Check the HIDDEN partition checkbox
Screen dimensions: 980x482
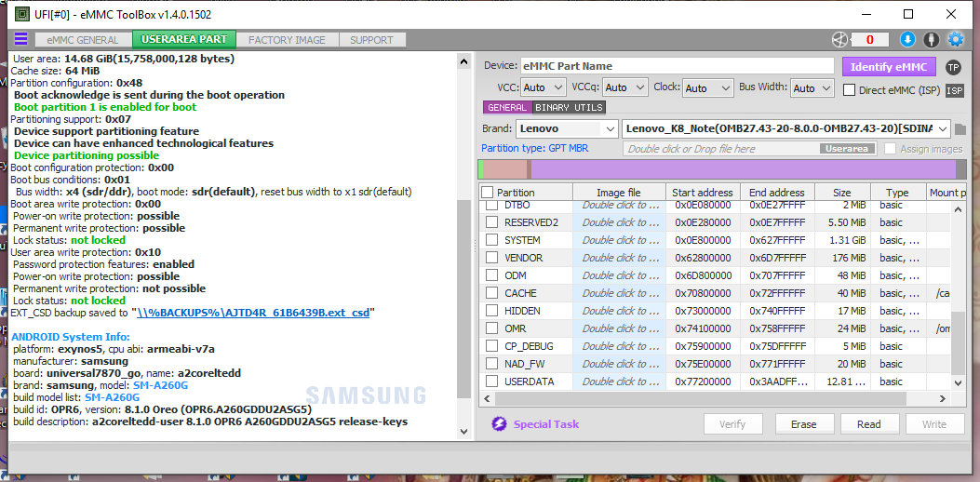coord(492,311)
